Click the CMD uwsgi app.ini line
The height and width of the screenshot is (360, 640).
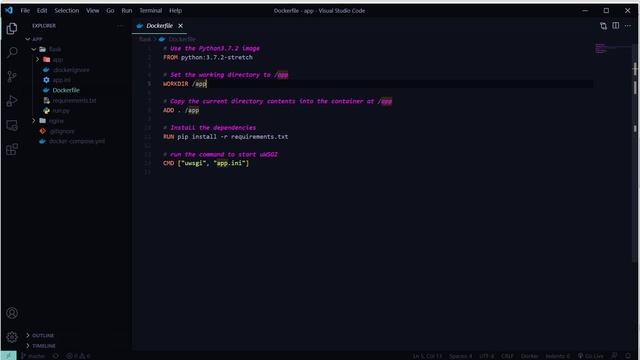206,163
